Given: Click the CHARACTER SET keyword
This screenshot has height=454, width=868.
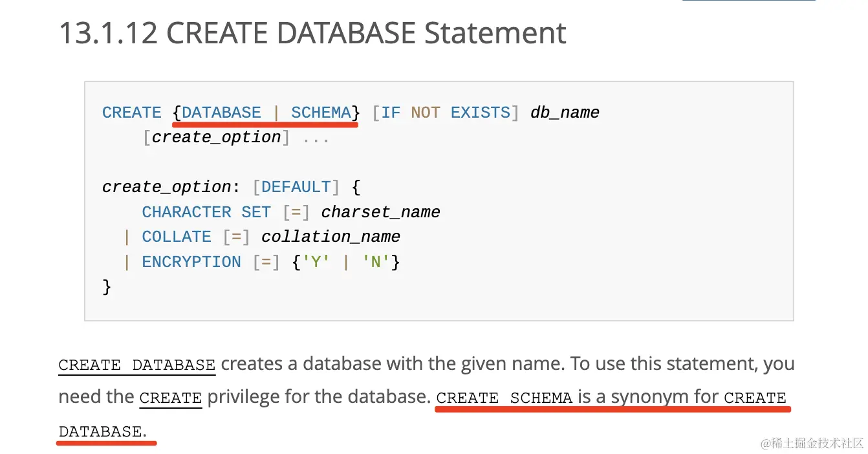Looking at the screenshot, I should click(206, 212).
